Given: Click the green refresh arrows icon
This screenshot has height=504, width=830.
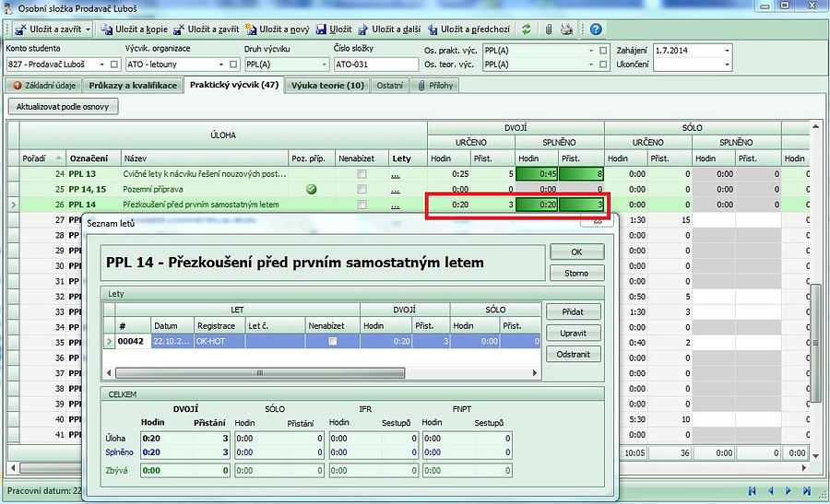Looking at the screenshot, I should (527, 29).
